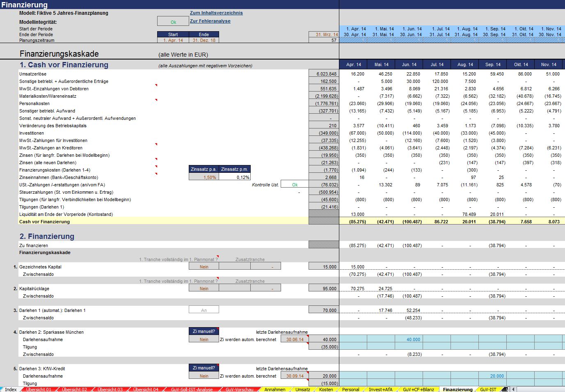The height and width of the screenshot is (392, 565).
Task: Open the GuV+CF+Bilanz sheet tab
Action: point(418,390)
